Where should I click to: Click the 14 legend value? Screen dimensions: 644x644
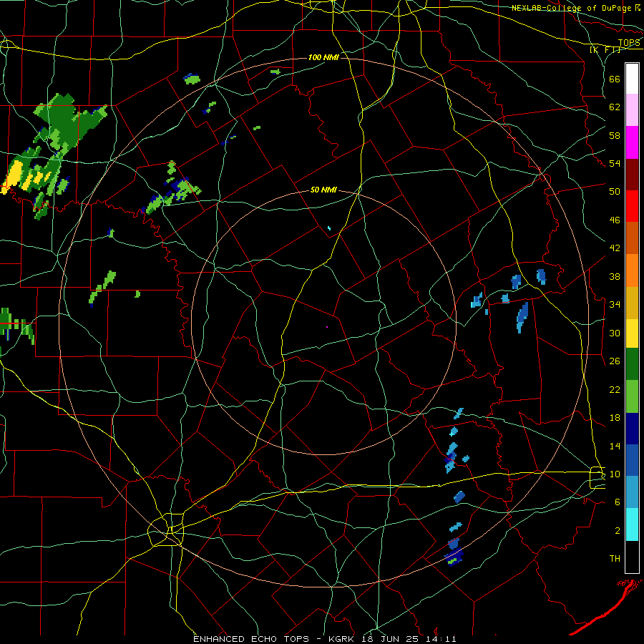click(615, 446)
